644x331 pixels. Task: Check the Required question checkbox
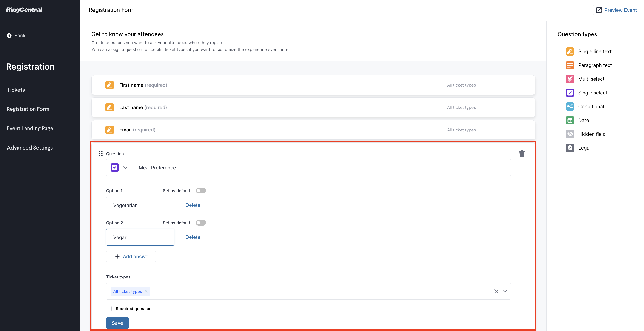tap(109, 308)
